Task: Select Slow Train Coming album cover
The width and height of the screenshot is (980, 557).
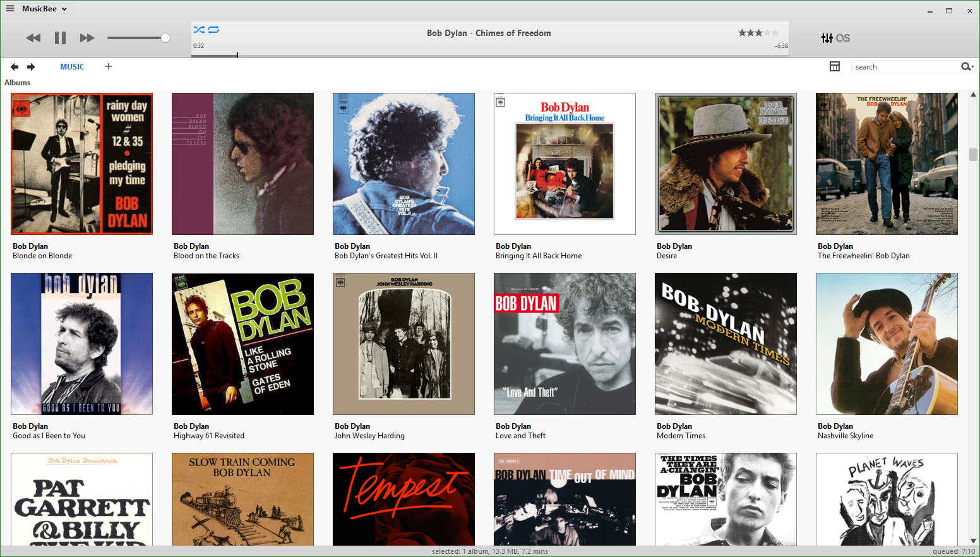Action: point(242,500)
